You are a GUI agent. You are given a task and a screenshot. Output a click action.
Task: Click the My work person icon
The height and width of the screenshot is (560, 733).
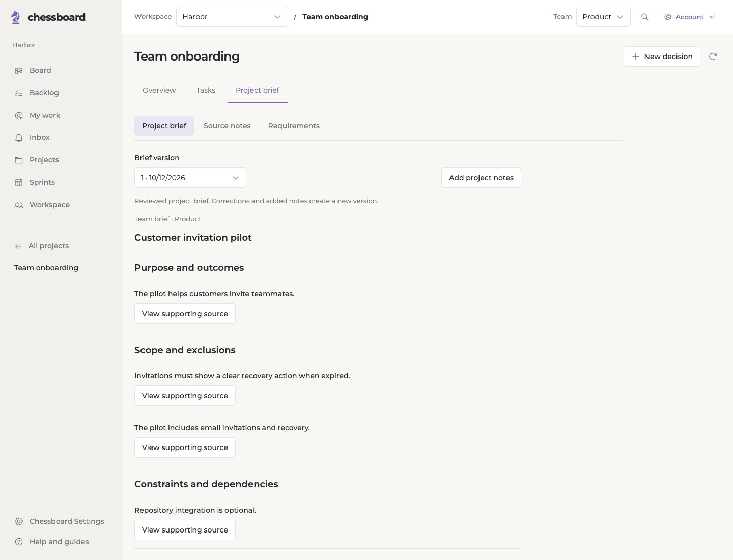pyautogui.click(x=19, y=116)
